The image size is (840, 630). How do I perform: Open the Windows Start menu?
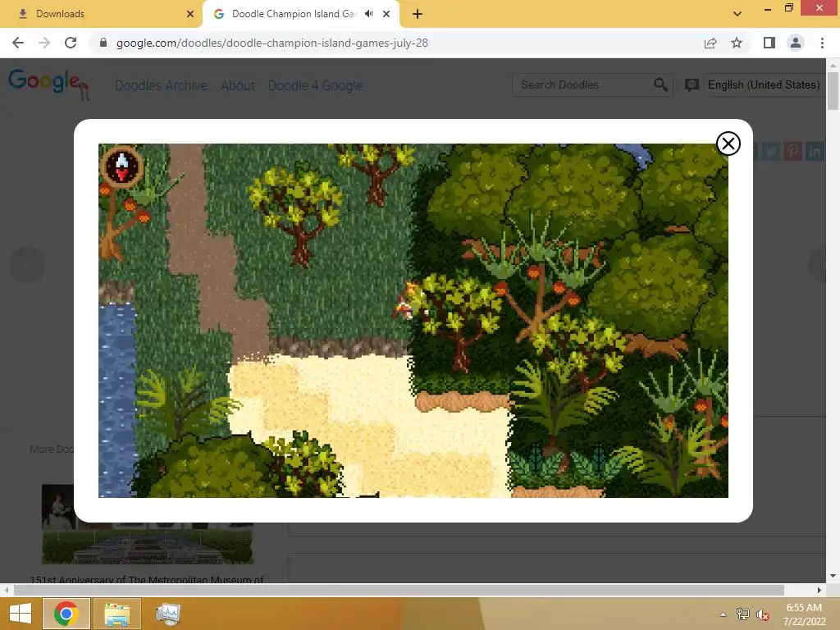[21, 614]
